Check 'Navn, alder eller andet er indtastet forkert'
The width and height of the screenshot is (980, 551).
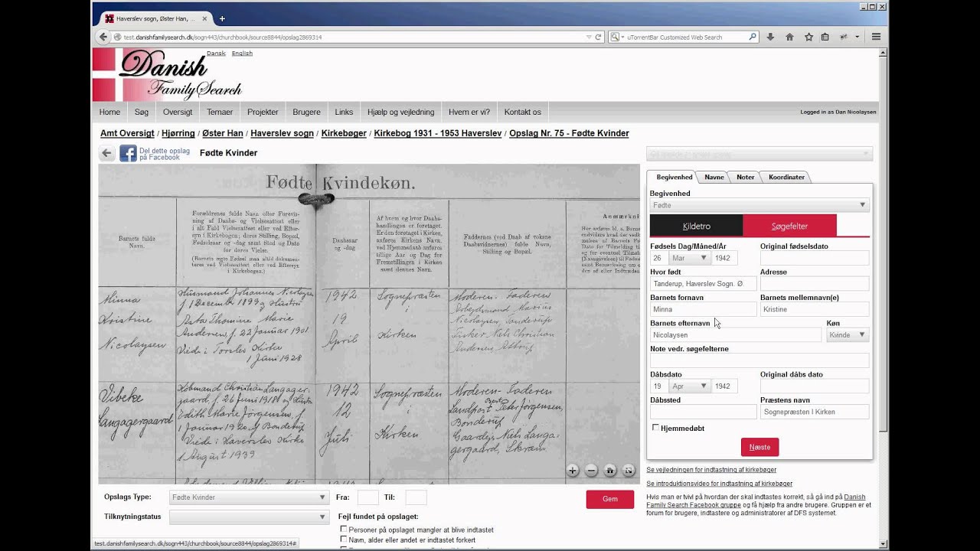coord(344,540)
